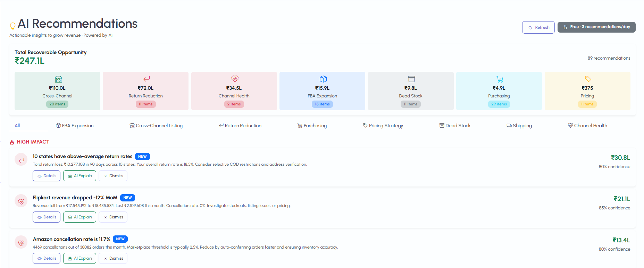Open the Shipping tab
The width and height of the screenshot is (644, 268).
click(519, 126)
